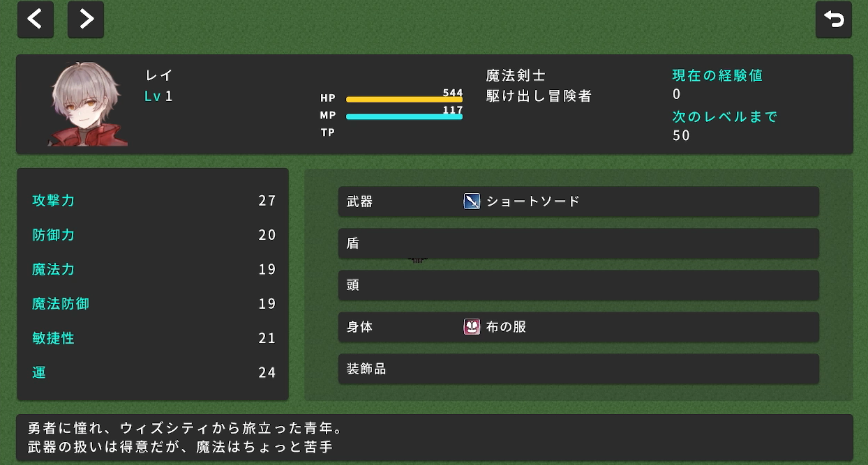
Task: Click the yellow HP gauge bar
Action: click(x=404, y=100)
